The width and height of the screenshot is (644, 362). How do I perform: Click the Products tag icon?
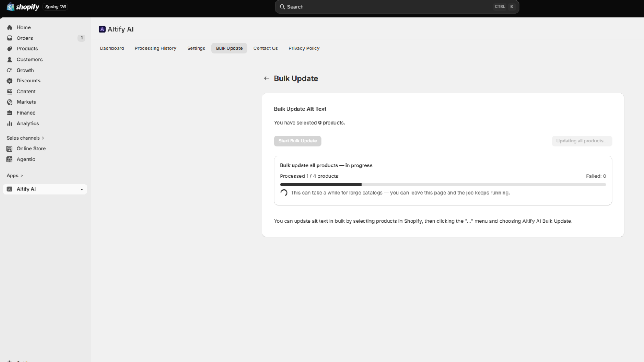click(10, 49)
